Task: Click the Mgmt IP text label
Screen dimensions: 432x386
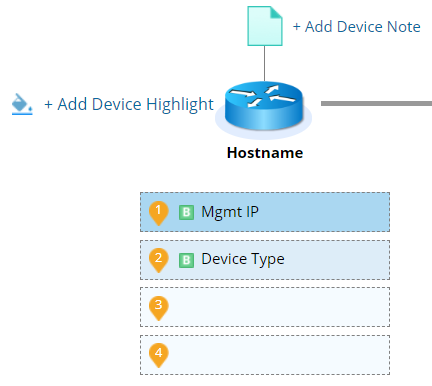Action: click(x=230, y=212)
